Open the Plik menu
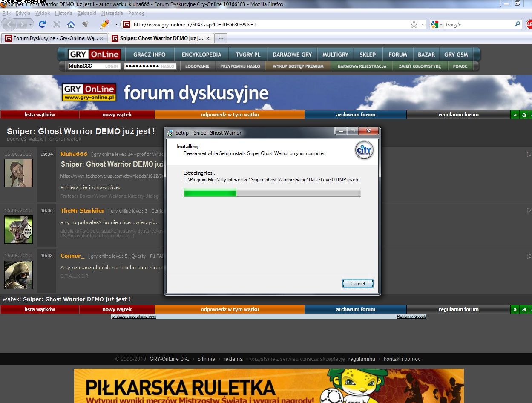 point(6,13)
